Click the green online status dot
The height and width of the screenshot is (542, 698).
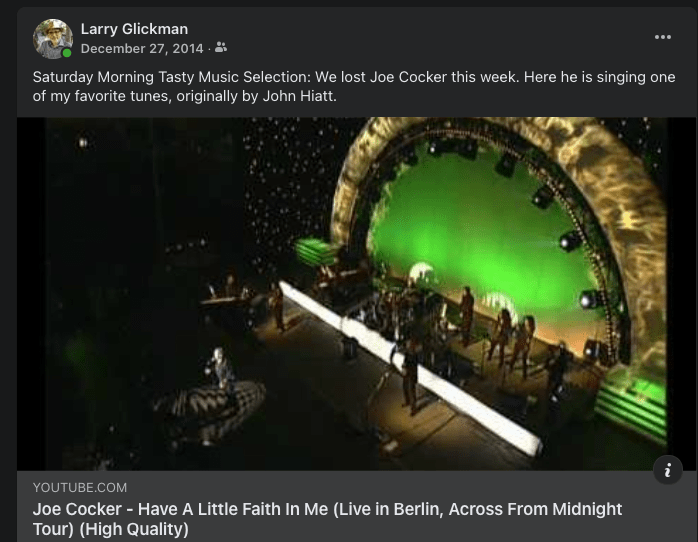67,53
